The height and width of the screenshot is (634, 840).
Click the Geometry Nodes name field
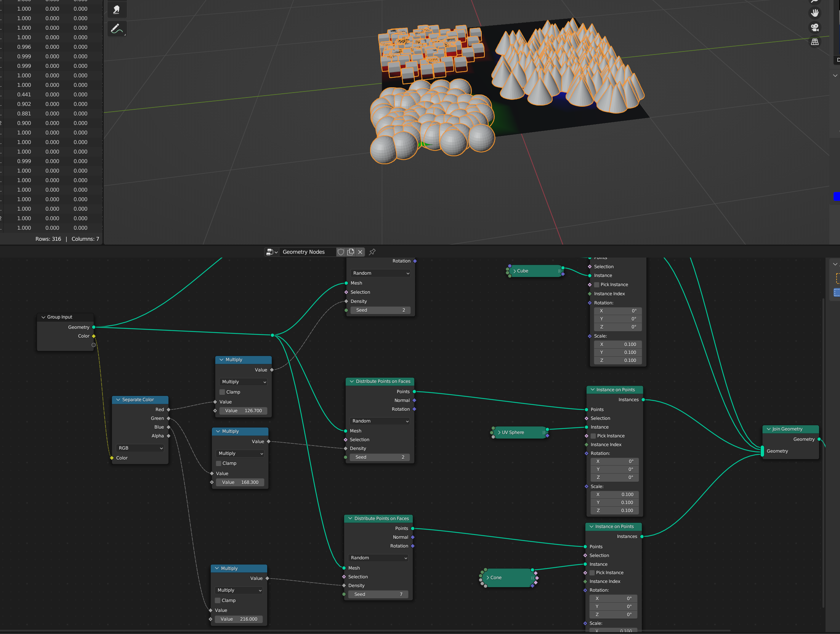[x=308, y=252]
